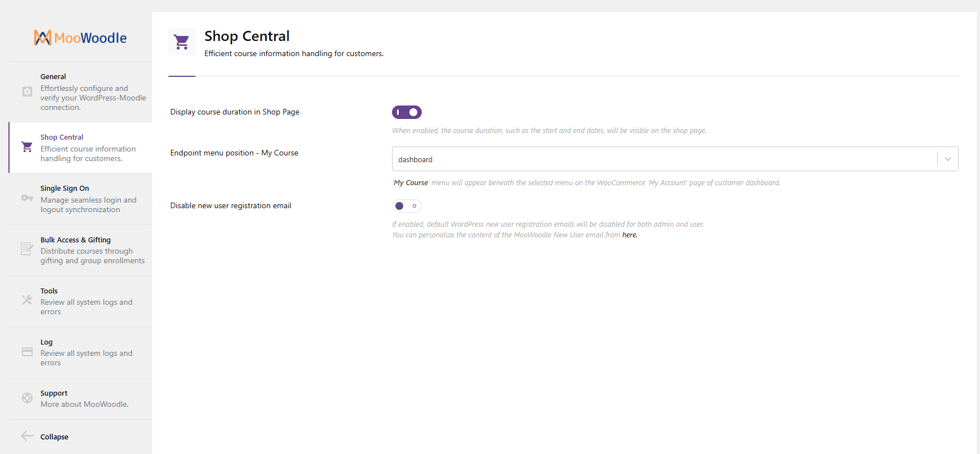Click the Bulk Access & Gifting edit icon
Image resolution: width=980 pixels, height=454 pixels.
pyautogui.click(x=27, y=249)
